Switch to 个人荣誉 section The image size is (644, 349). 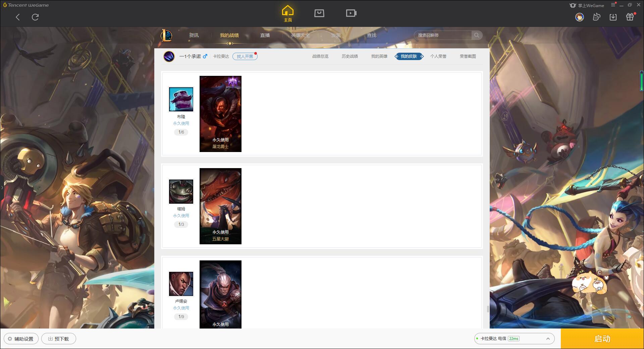(438, 56)
